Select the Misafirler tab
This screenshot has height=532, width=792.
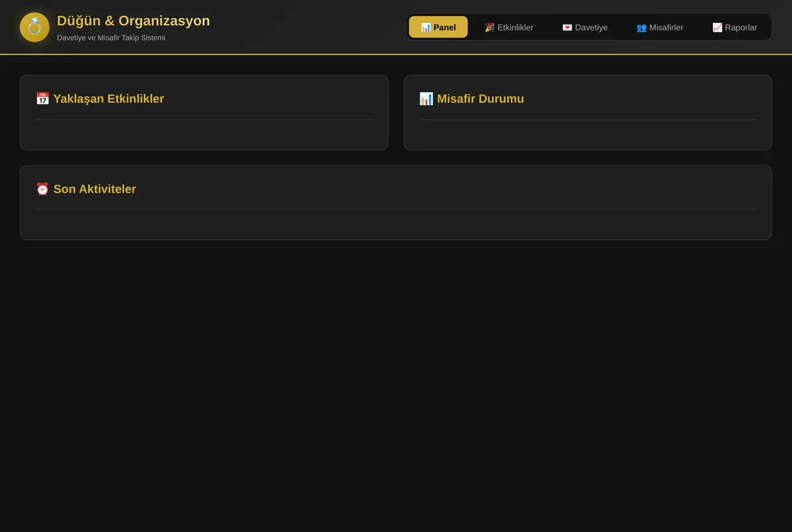(x=660, y=27)
